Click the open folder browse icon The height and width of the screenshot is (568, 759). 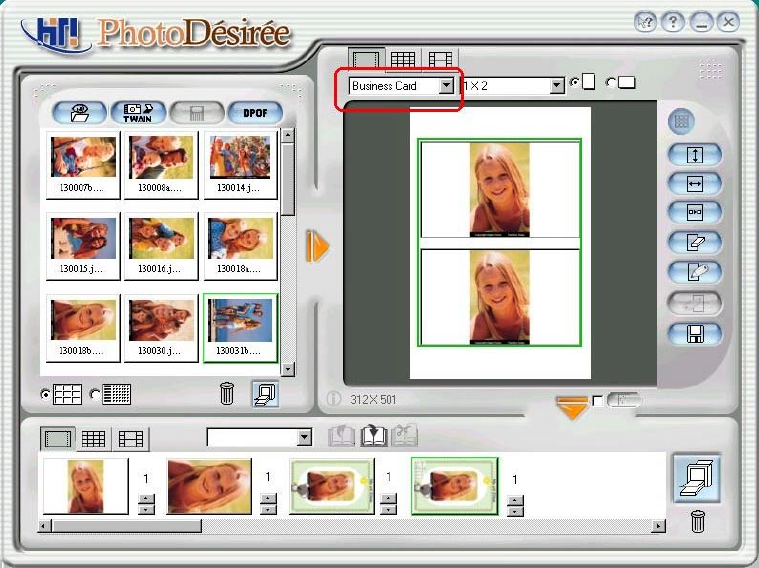(x=80, y=112)
